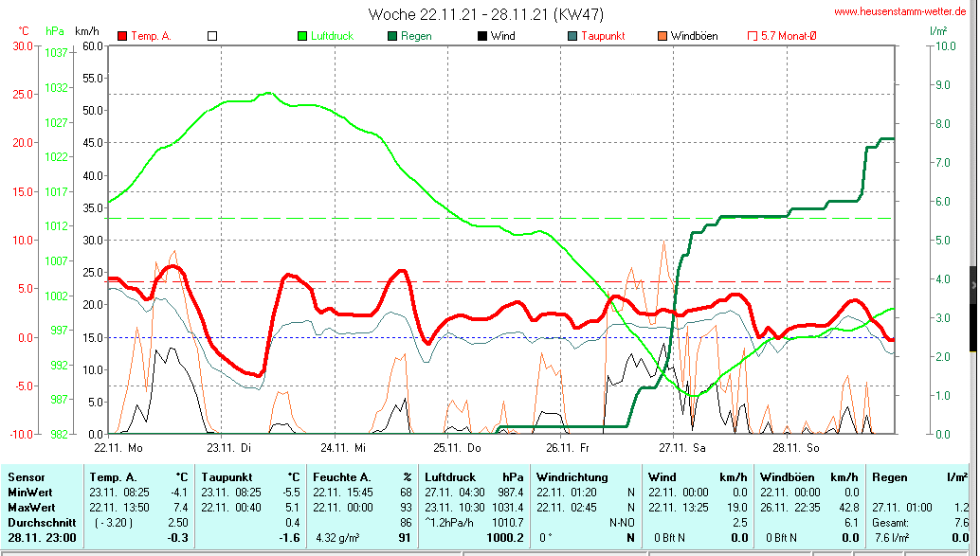The image size is (980, 556).
Task: Click the 22.11. 15:45 humidity time
Action: pyautogui.click(x=343, y=493)
